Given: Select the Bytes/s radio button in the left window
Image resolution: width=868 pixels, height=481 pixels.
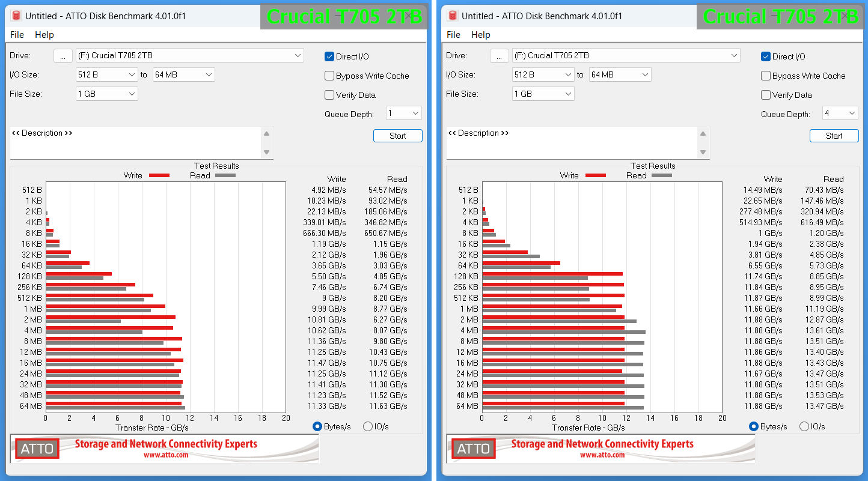Looking at the screenshot, I should [x=317, y=426].
